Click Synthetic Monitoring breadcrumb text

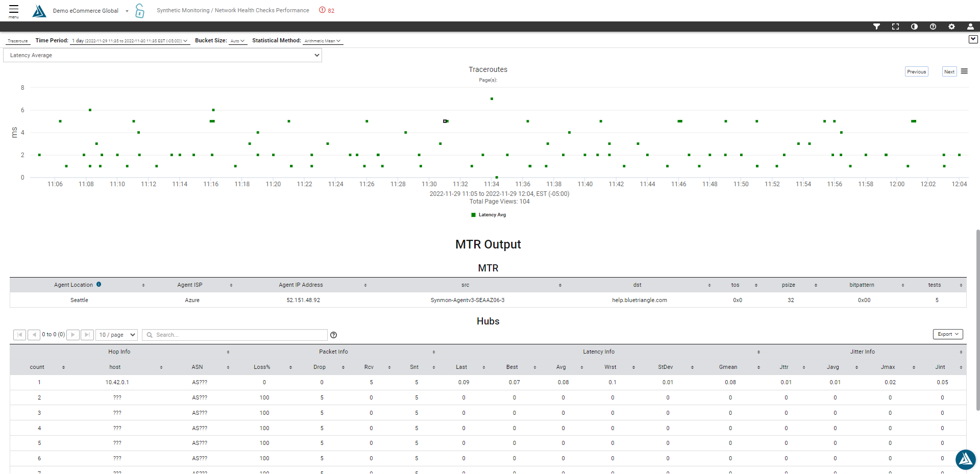coord(183,10)
